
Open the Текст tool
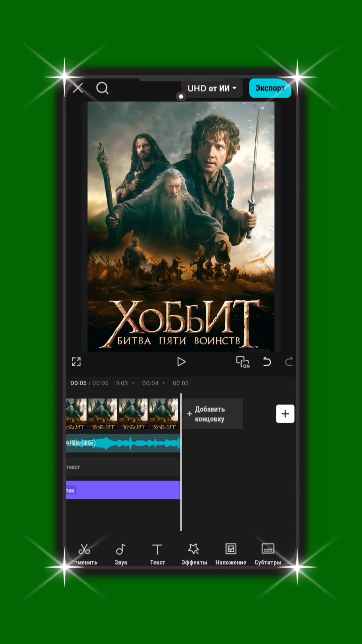click(157, 554)
